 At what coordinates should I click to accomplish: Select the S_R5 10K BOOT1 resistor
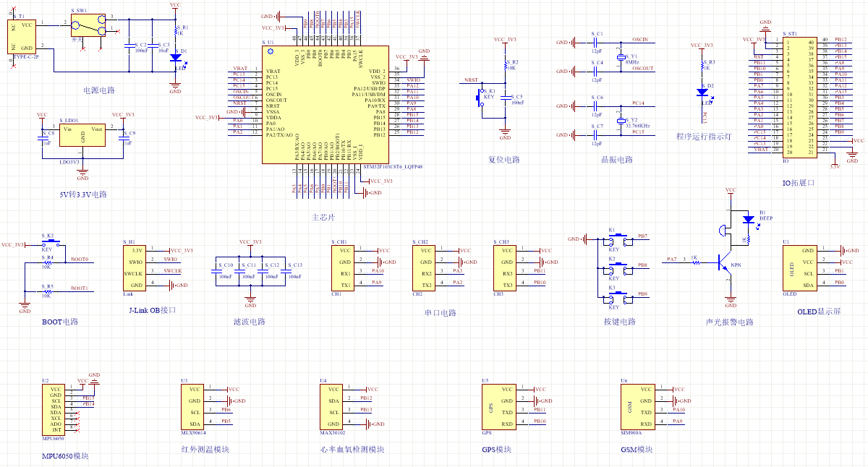[x=48, y=291]
